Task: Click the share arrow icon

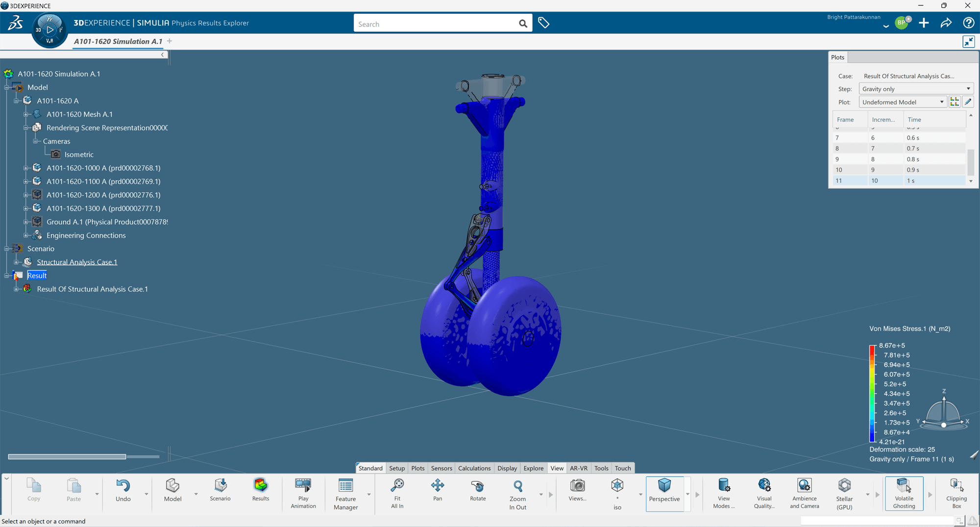Action: pyautogui.click(x=946, y=23)
